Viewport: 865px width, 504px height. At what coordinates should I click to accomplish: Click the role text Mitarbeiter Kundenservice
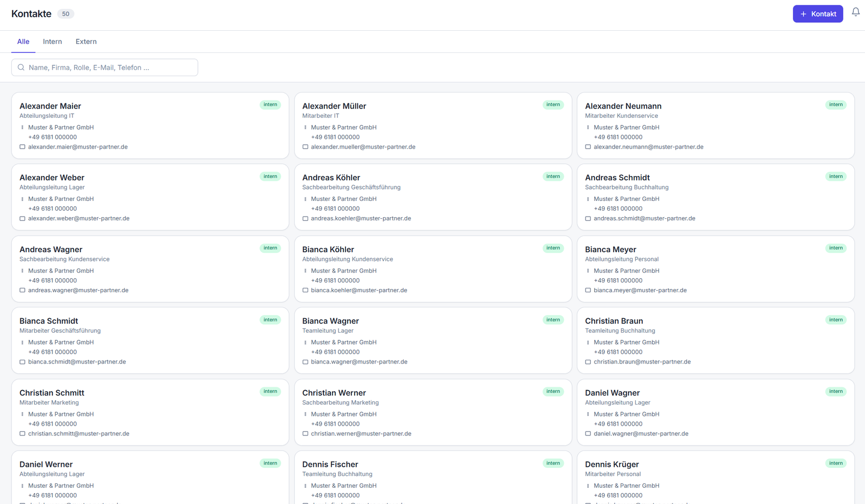click(622, 116)
